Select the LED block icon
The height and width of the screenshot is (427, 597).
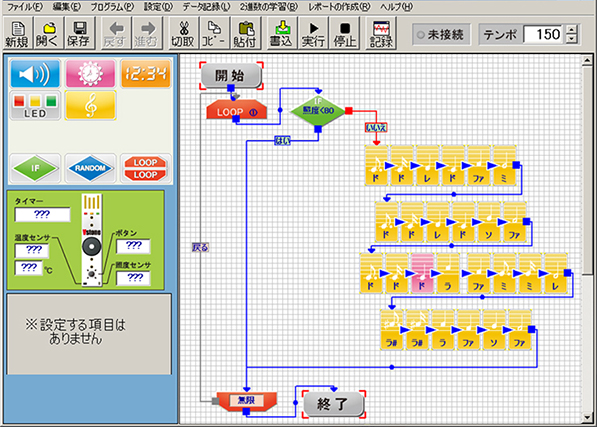35,105
